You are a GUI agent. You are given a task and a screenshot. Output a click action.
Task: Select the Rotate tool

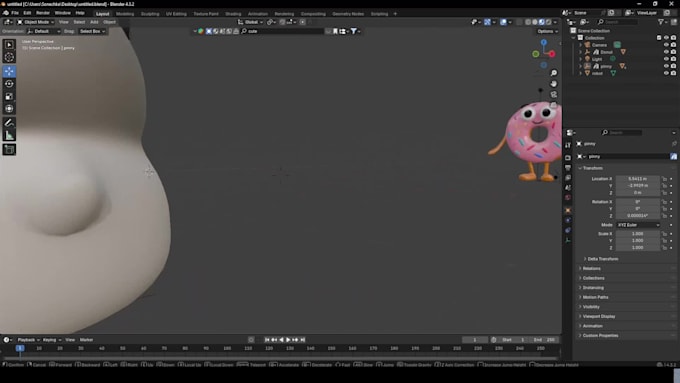[x=9, y=84]
